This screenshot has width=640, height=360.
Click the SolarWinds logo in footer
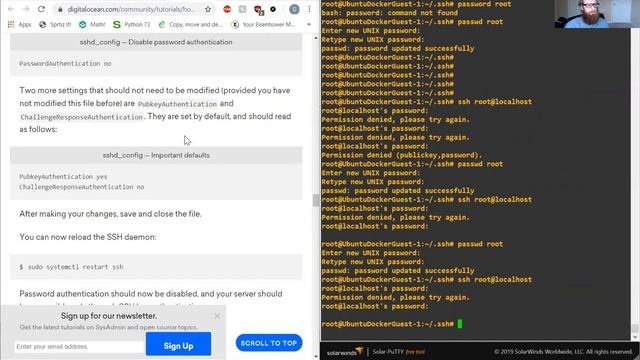coord(344,351)
